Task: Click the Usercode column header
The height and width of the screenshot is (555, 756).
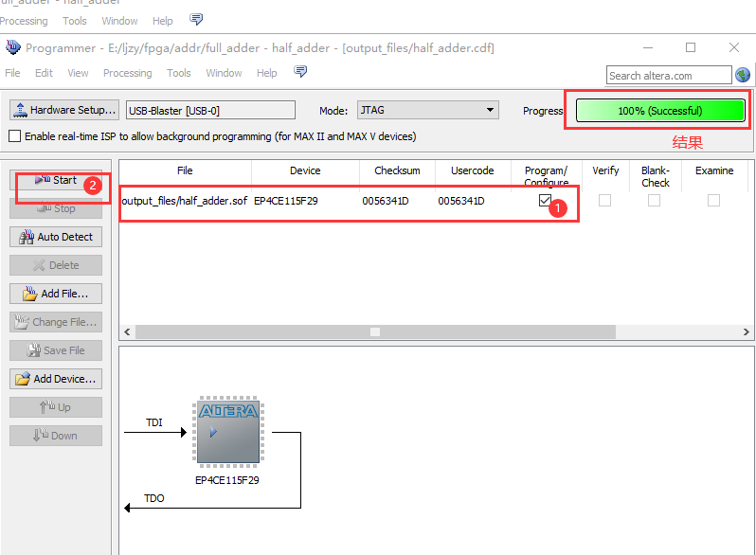Action: 473,170
